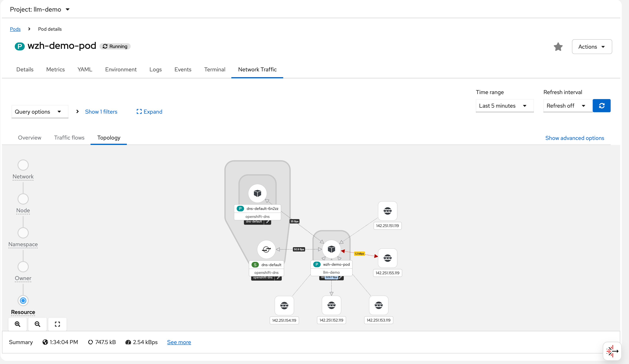Viewport: 629px width, 364px height.
Task: Open the Actions dropdown menu
Action: (592, 47)
